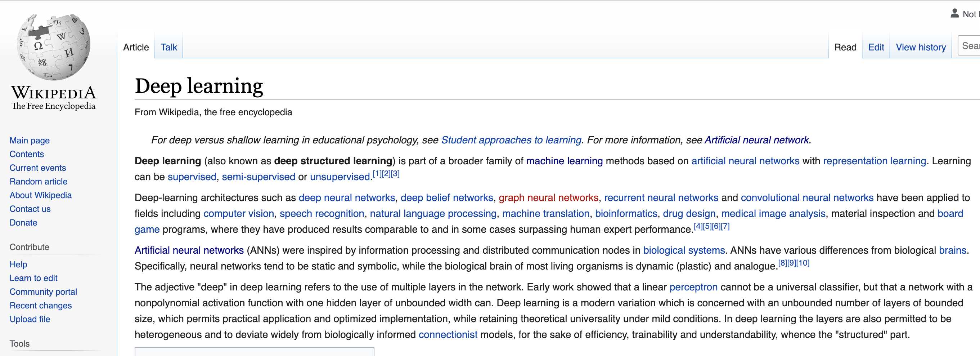The height and width of the screenshot is (356, 980).
Task: Open Artificial neural network hatnote link
Action: coord(757,140)
